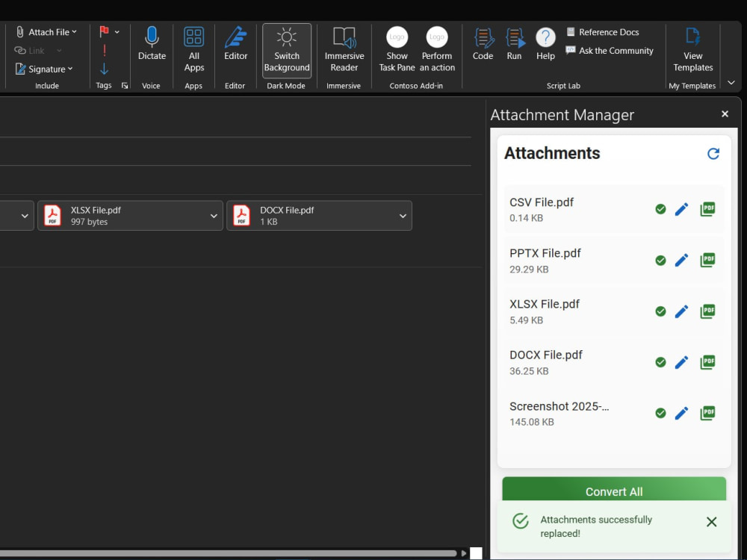The width and height of the screenshot is (747, 560).
Task: Toggle Switch Background dark mode
Action: pos(287,51)
